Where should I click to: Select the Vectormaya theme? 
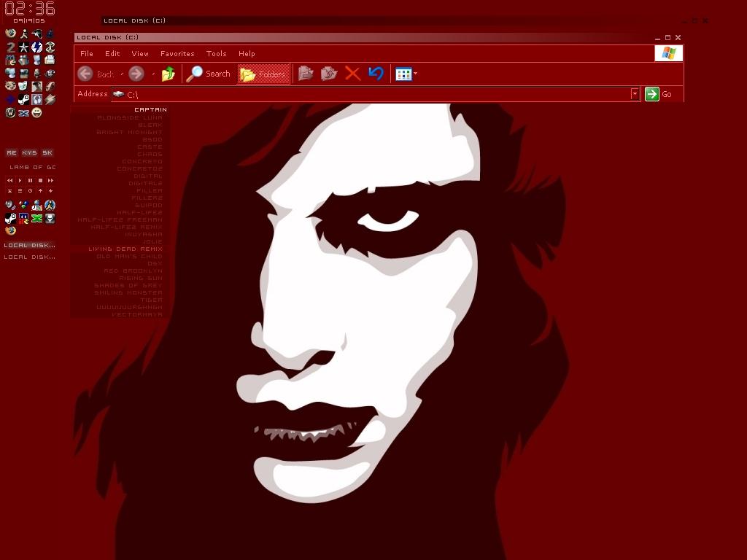[x=136, y=315]
